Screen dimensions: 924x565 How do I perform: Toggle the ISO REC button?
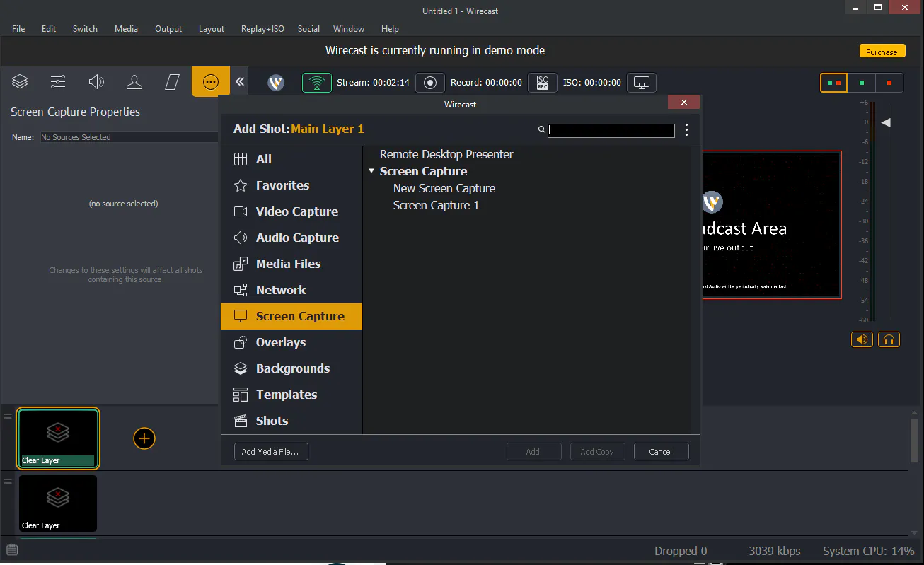point(543,83)
